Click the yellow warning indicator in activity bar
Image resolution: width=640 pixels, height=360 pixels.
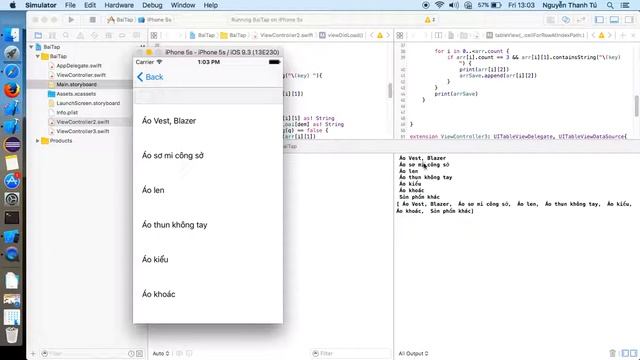click(x=429, y=20)
